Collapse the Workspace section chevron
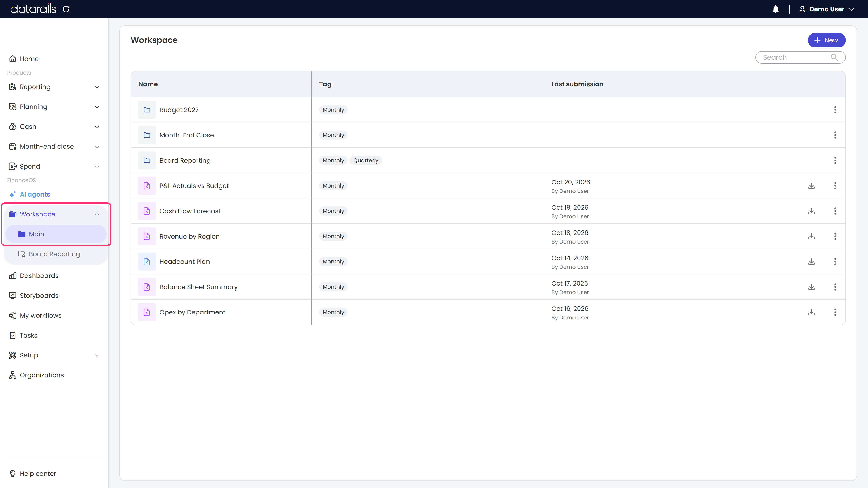Image resolution: width=868 pixels, height=488 pixels. [x=97, y=214]
